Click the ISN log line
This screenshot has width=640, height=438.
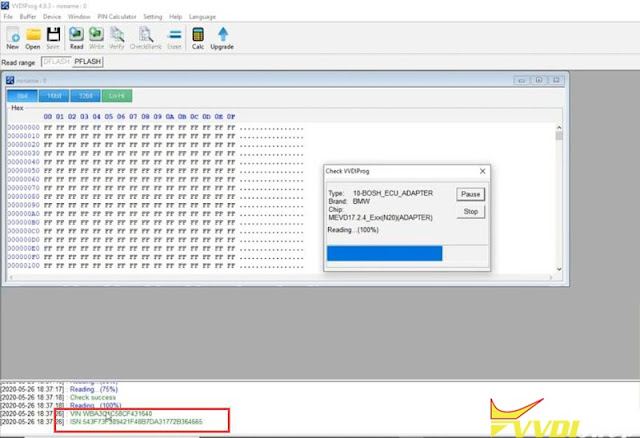pyautogui.click(x=136, y=422)
